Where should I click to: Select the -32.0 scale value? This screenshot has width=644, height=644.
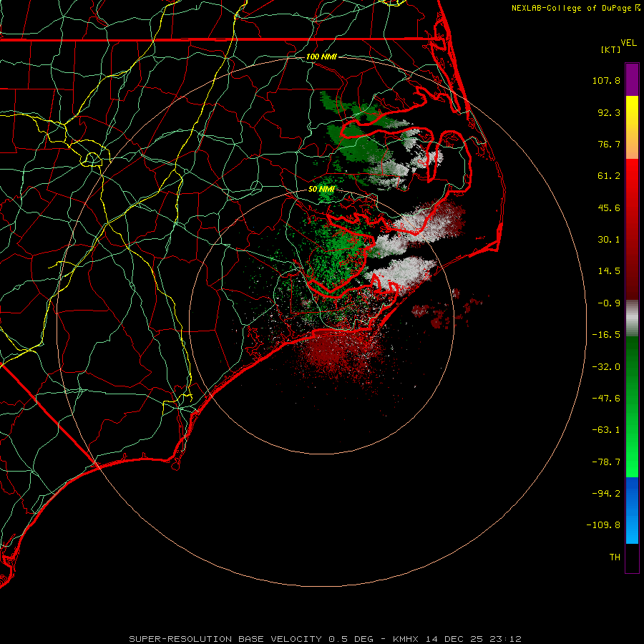click(606, 367)
